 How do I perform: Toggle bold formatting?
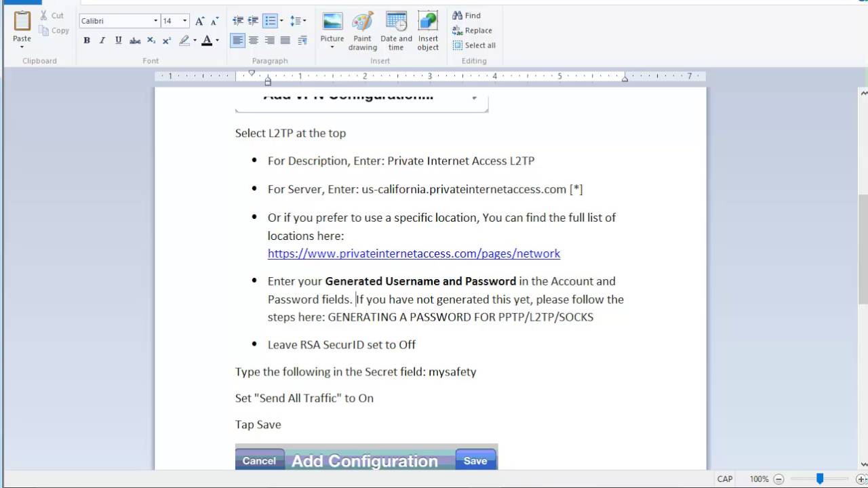[87, 41]
